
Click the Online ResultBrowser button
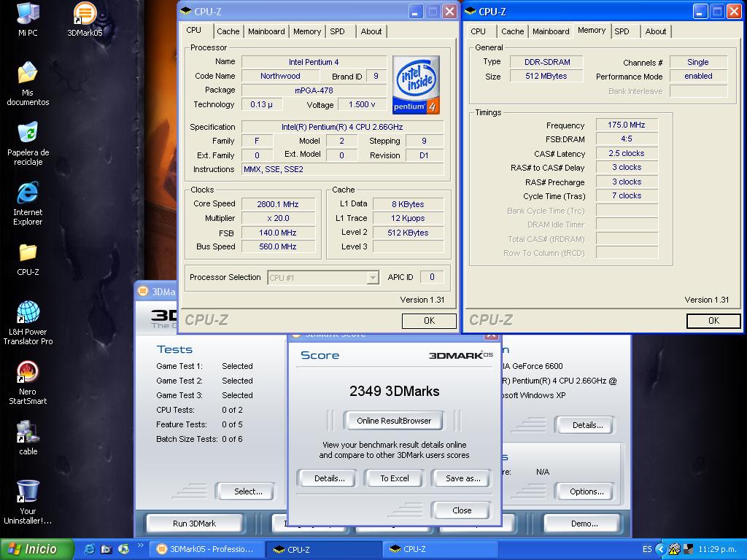393,421
